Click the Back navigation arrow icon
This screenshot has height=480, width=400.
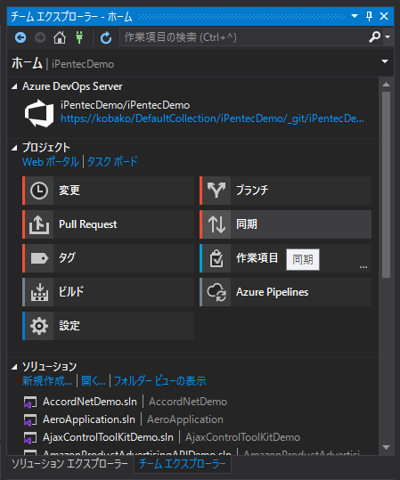pyautogui.click(x=20, y=37)
